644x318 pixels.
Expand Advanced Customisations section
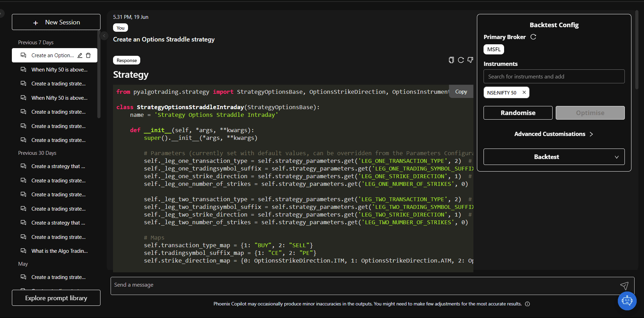click(x=554, y=134)
